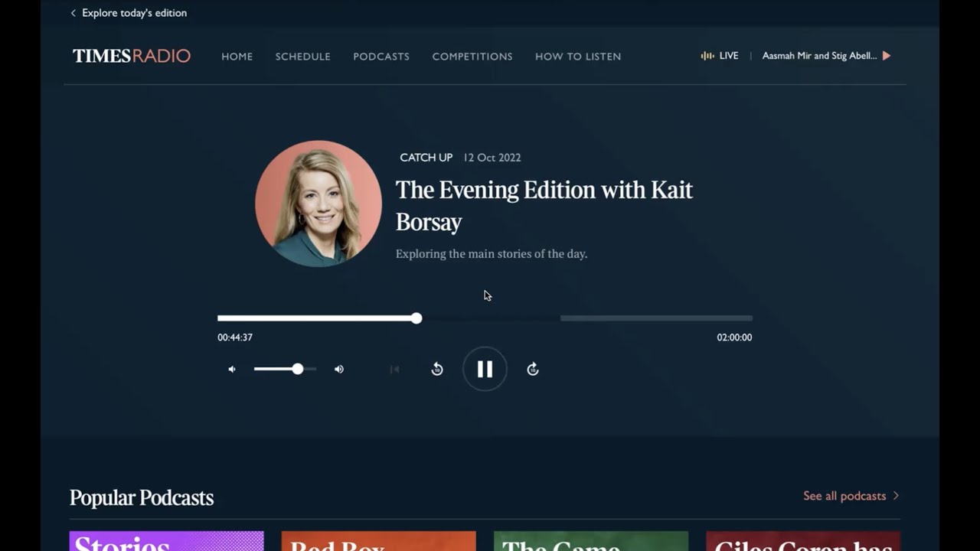Click the LIVE label text

pos(729,56)
